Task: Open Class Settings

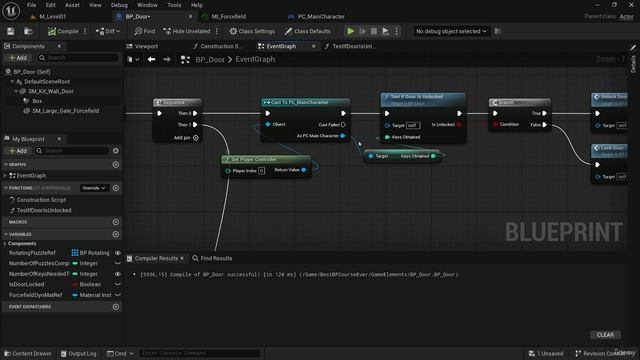Action: coord(252,31)
